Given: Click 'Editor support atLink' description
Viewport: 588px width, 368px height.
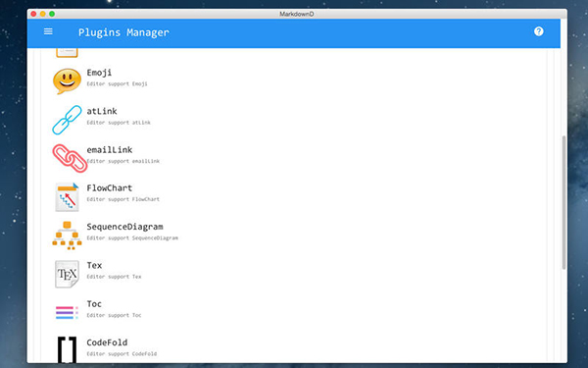Looking at the screenshot, I should 119,123.
